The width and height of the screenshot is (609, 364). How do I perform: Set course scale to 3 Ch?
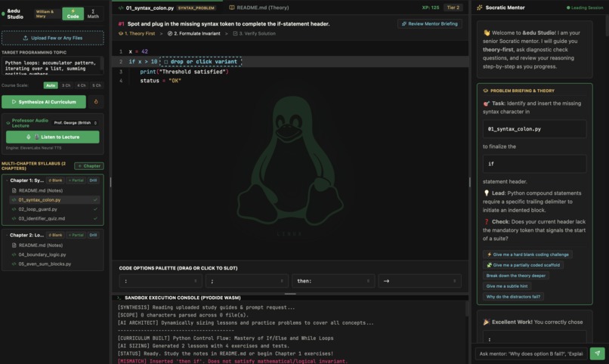coord(66,85)
